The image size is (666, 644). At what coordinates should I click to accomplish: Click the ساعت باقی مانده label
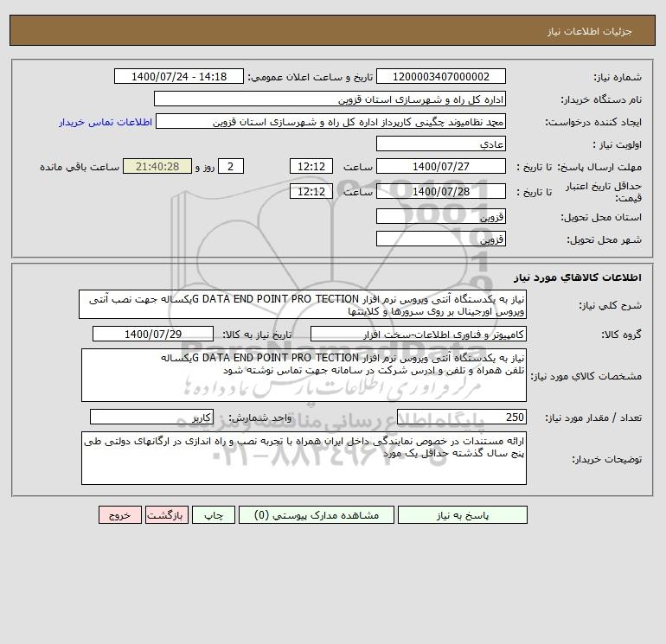[x=80, y=167]
